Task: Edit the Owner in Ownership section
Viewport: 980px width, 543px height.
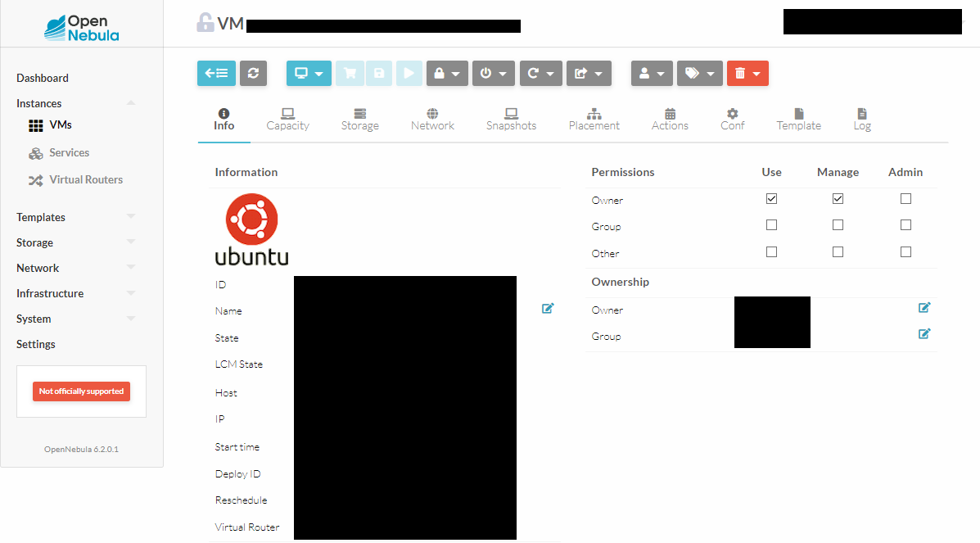Action: [x=924, y=307]
